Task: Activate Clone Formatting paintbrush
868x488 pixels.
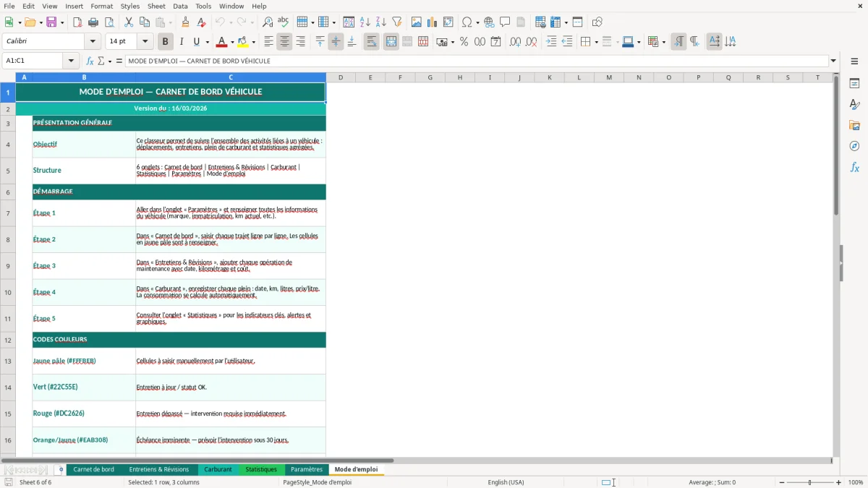Action: [x=185, y=22]
